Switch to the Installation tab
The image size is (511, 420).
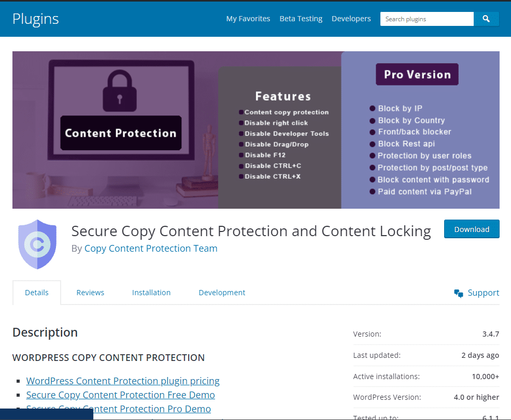(x=151, y=293)
